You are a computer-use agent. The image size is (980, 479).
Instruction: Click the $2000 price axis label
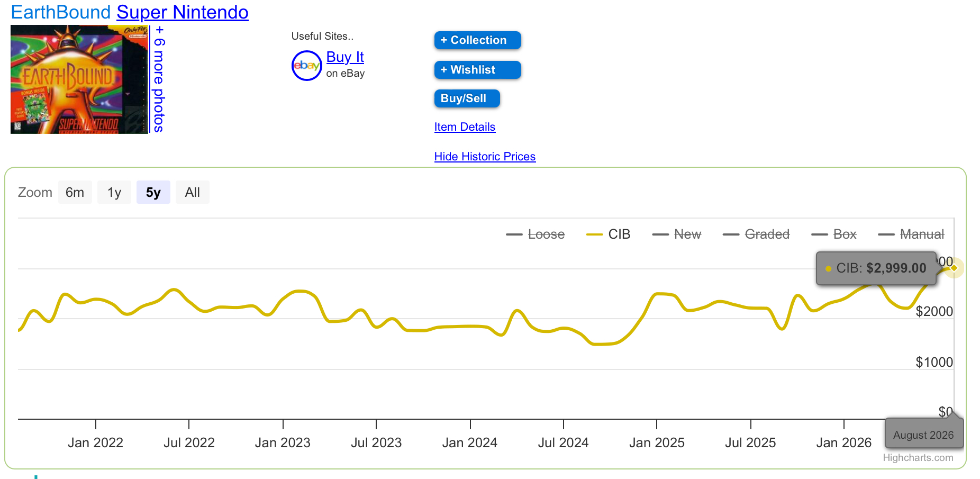934,311
